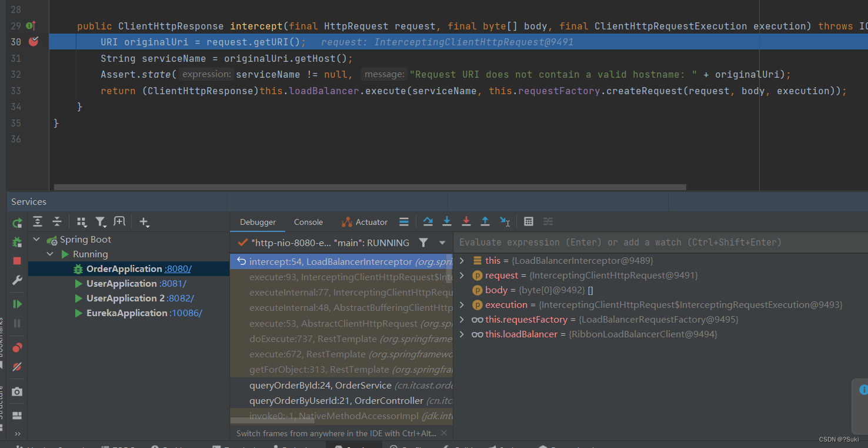Click the Step Out debugger icon

click(x=485, y=221)
